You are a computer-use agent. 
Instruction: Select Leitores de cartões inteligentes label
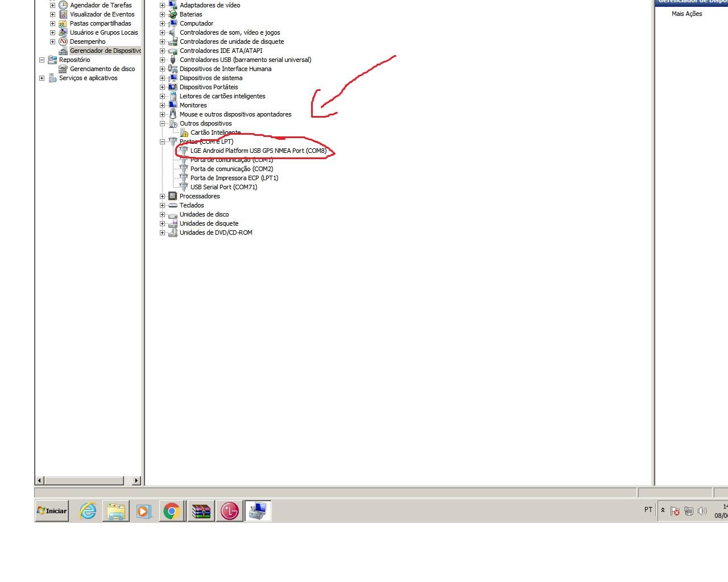[222, 96]
